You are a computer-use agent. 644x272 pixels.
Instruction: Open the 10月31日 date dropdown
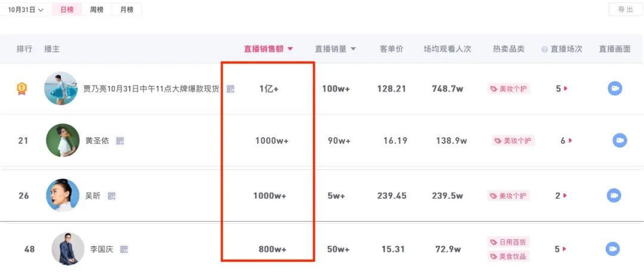tap(26, 10)
